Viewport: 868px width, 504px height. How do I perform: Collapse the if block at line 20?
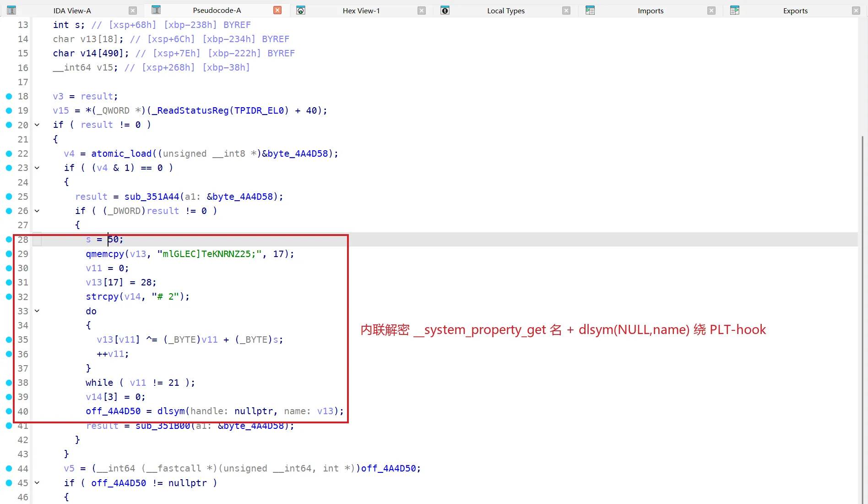point(37,125)
